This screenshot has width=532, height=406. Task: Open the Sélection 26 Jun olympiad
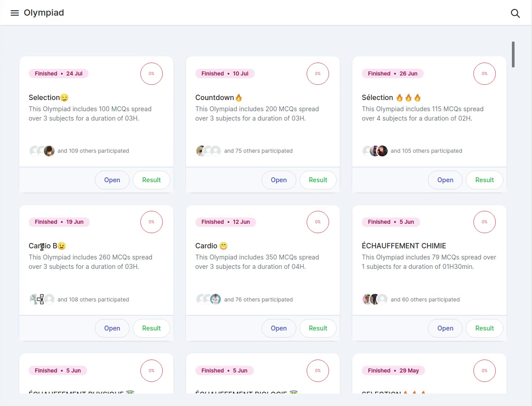pos(445,180)
